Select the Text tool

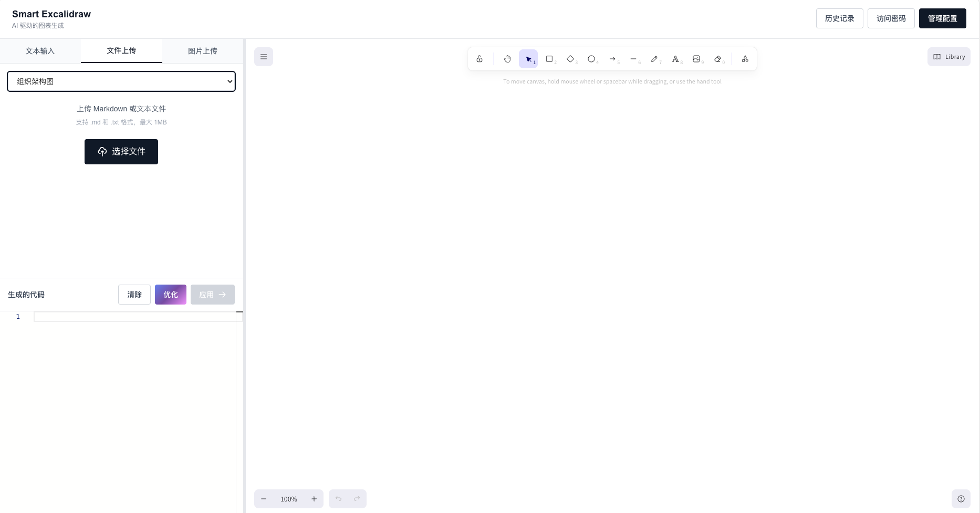(675, 59)
